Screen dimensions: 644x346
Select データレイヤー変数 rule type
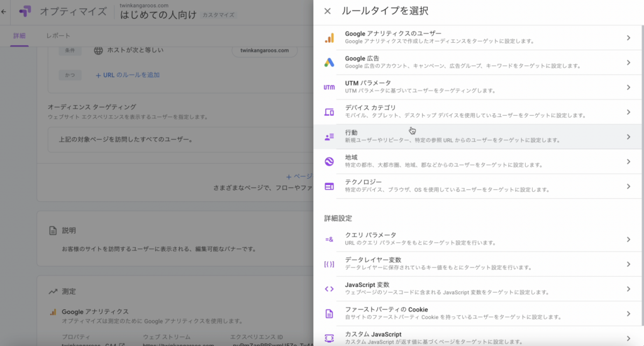point(477,264)
